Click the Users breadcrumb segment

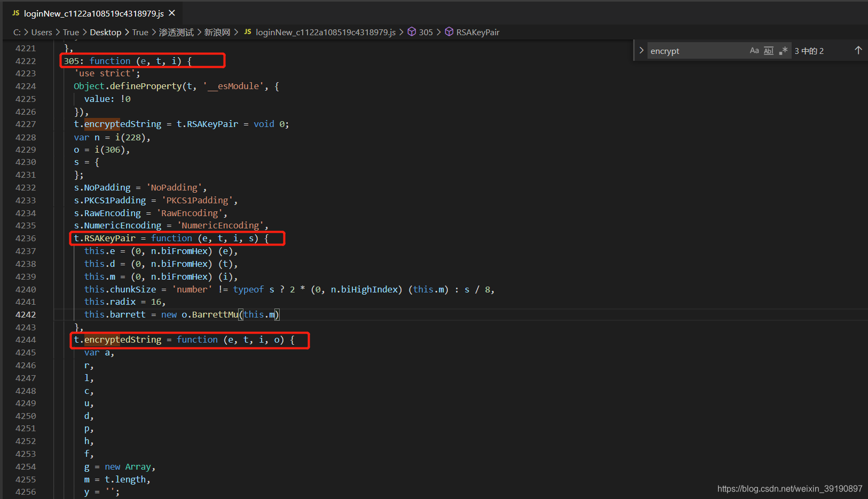tap(42, 33)
